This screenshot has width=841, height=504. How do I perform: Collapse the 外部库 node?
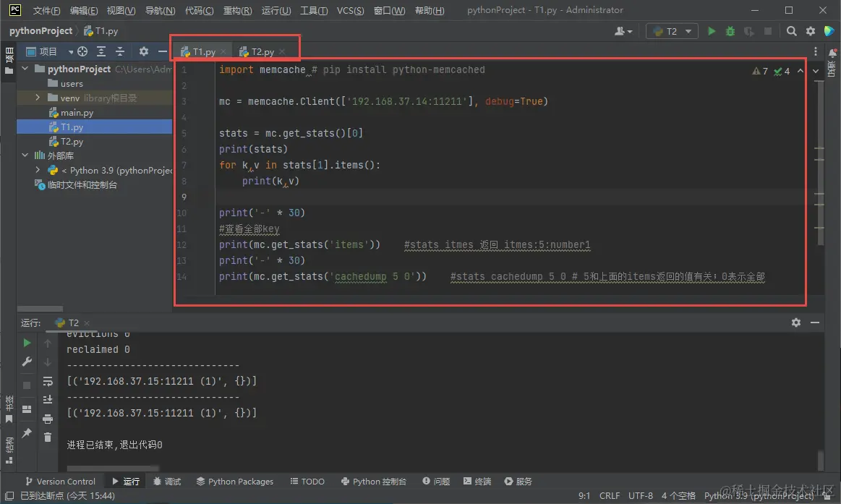click(x=25, y=155)
